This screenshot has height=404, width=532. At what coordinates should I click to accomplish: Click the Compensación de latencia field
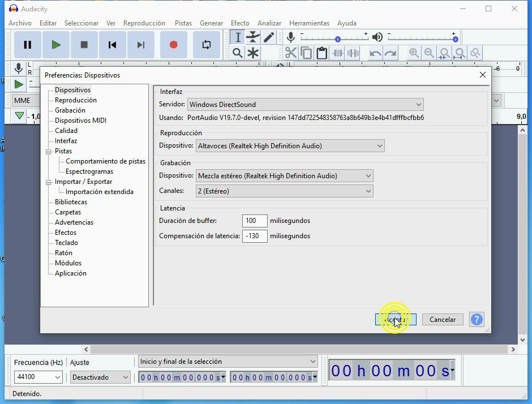pyautogui.click(x=255, y=236)
